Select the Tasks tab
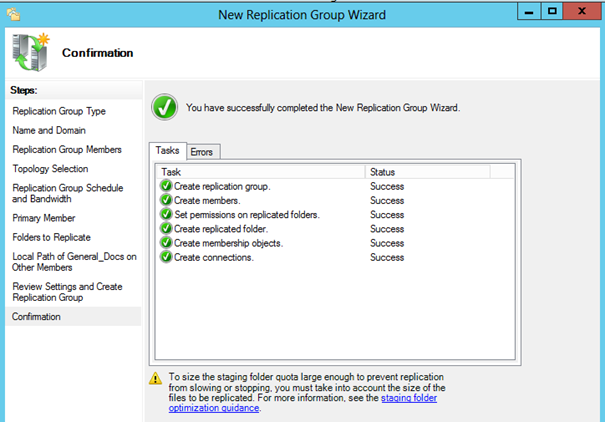The image size is (605, 422). (168, 151)
